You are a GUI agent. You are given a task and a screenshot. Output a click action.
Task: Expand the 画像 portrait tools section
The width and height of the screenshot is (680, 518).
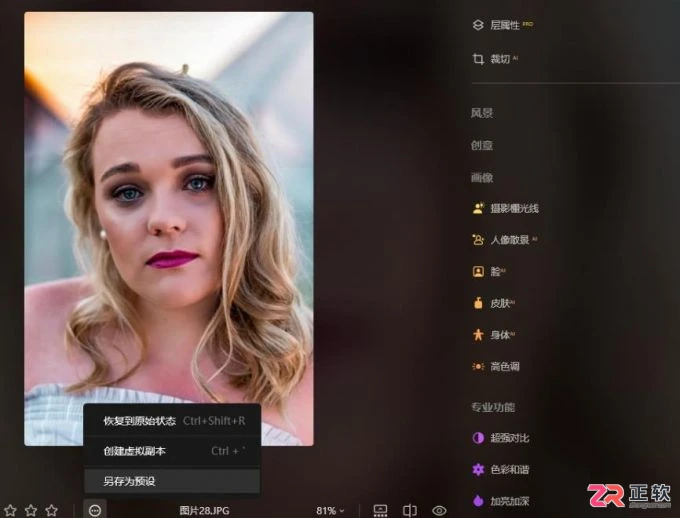pos(482,177)
